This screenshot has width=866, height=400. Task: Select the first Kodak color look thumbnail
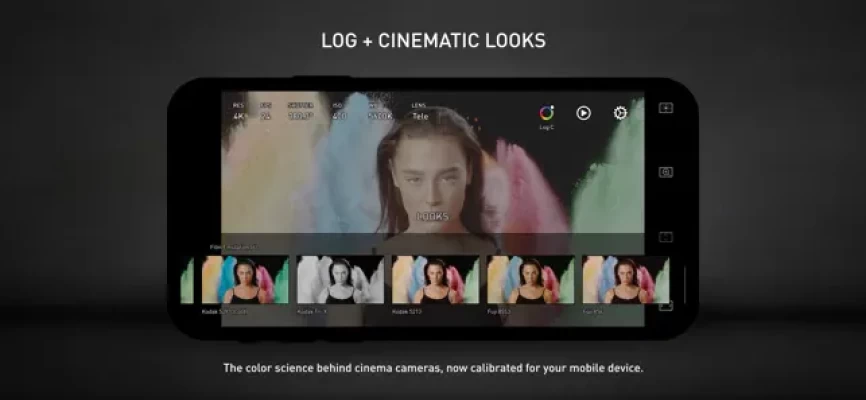[x=245, y=280]
